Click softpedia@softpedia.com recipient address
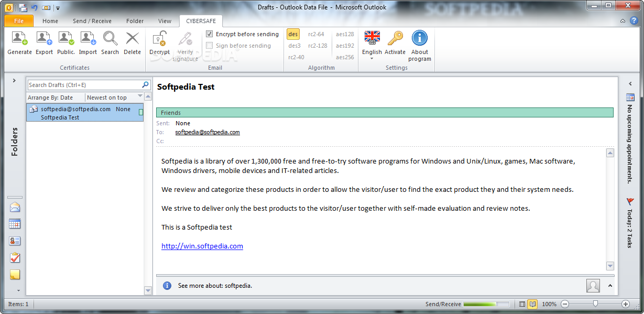Viewport: 644px width, 314px height. click(x=208, y=132)
